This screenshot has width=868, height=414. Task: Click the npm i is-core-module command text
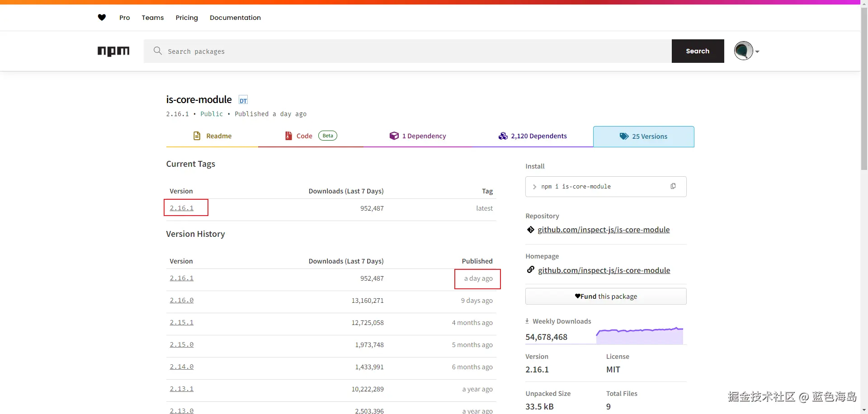pyautogui.click(x=576, y=186)
